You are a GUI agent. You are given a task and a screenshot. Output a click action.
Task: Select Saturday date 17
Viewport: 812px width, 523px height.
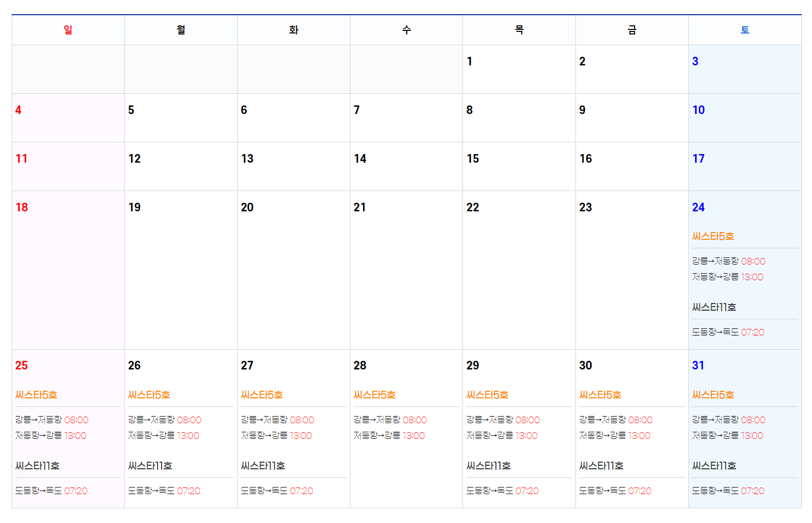[x=699, y=159]
